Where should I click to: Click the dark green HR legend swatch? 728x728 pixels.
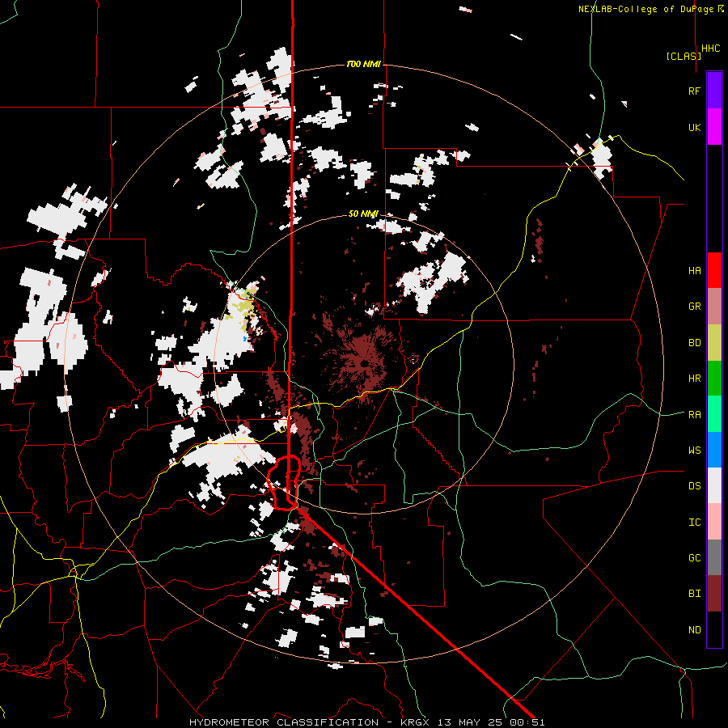coord(714,379)
